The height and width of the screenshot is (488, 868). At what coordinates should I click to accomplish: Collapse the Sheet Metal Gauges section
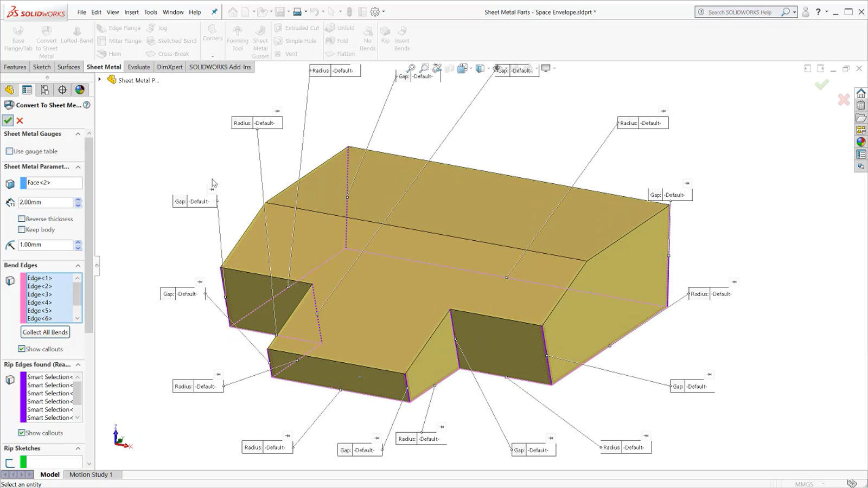(78, 134)
